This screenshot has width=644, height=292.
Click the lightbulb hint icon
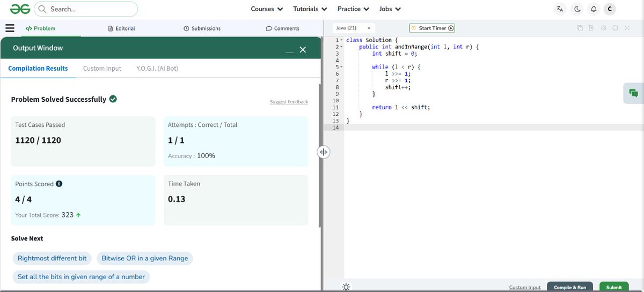click(347, 287)
